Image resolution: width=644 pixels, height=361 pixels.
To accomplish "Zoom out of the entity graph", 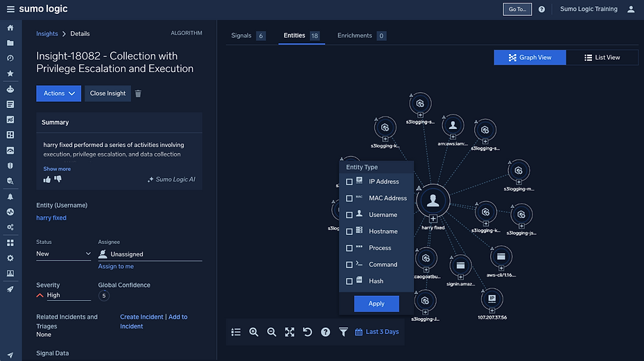I will (272, 332).
